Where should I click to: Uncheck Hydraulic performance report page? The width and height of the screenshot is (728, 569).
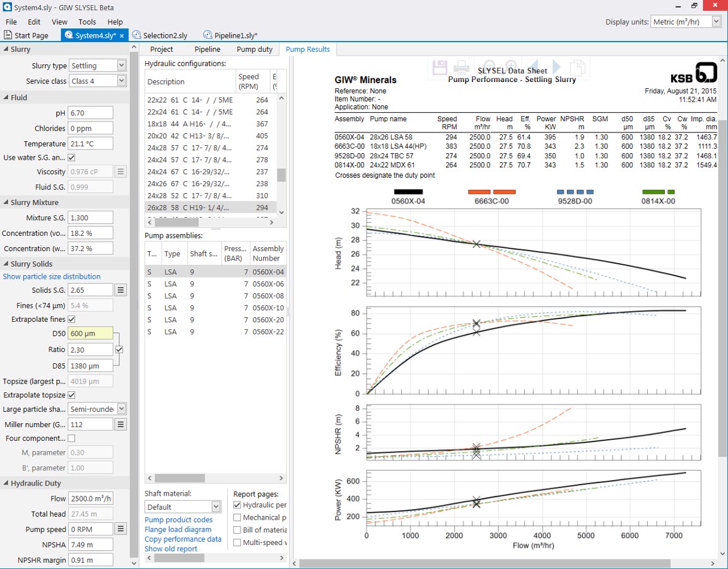tap(237, 505)
